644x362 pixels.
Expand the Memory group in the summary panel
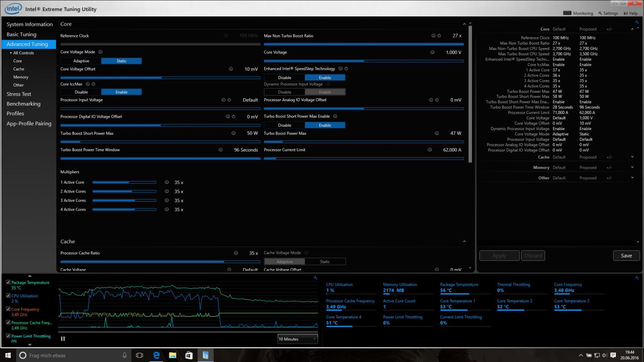632,167
